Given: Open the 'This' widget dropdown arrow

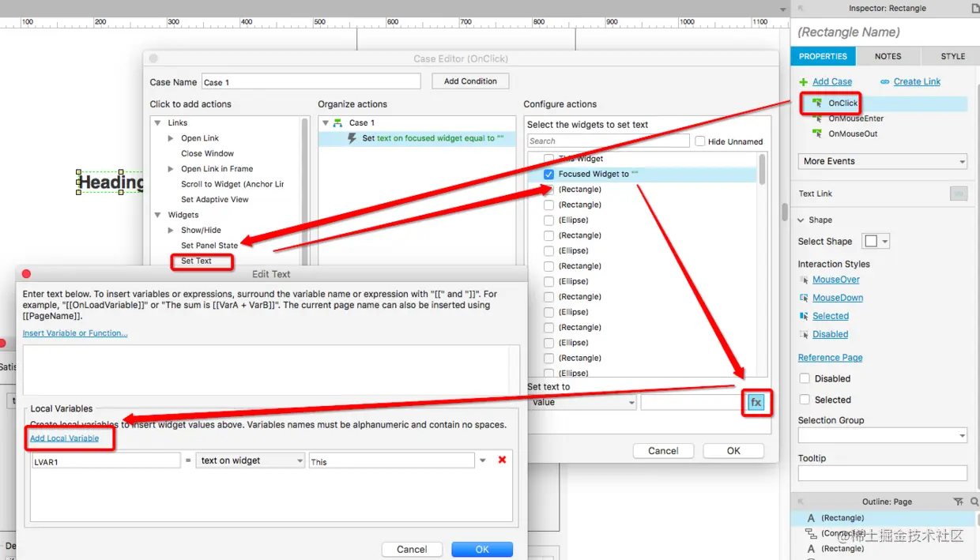Looking at the screenshot, I should [483, 460].
